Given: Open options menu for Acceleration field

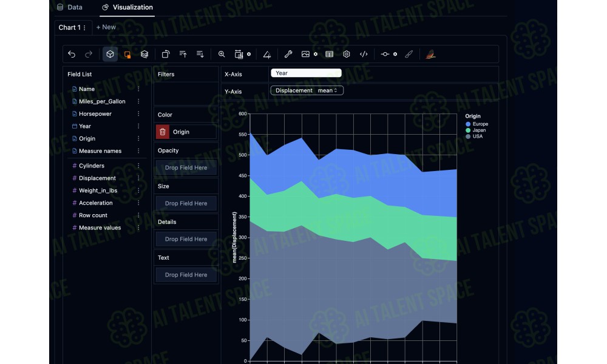Looking at the screenshot, I should coord(138,203).
